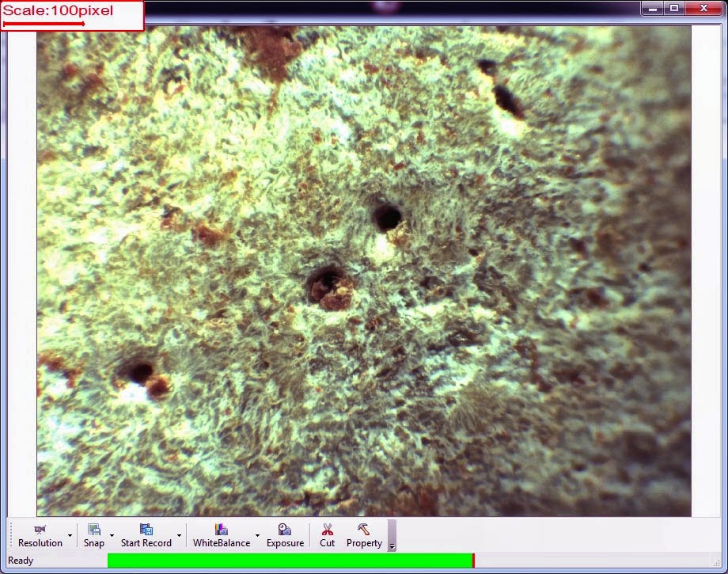
Task: Expand the WhiteBalance dropdown arrow
Action: coord(258,535)
